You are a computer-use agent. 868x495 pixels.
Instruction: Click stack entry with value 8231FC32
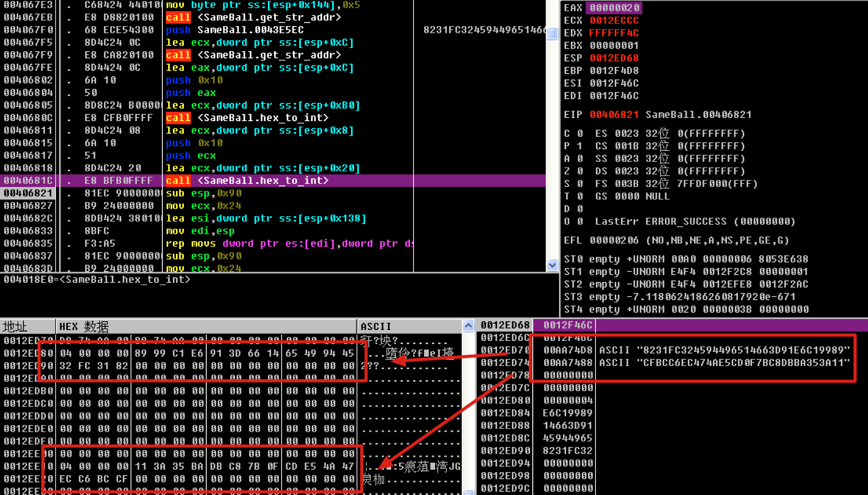point(568,451)
